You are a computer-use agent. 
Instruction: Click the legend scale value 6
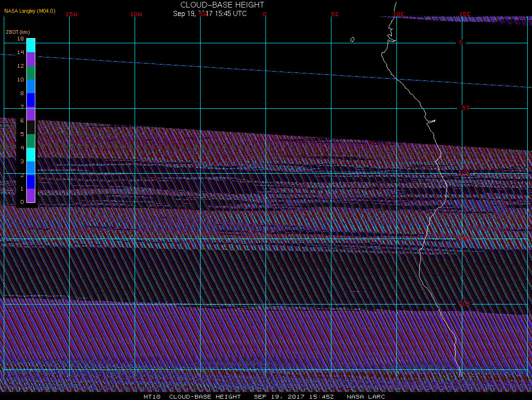click(x=22, y=120)
